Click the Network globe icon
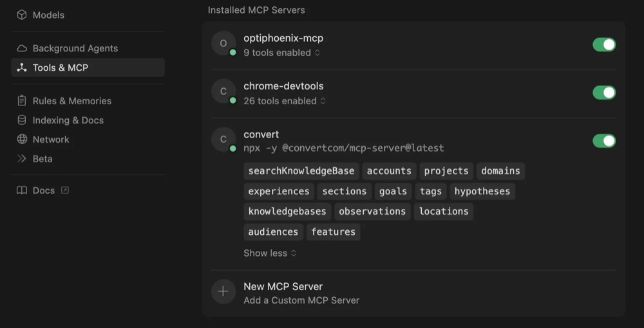 coord(22,140)
